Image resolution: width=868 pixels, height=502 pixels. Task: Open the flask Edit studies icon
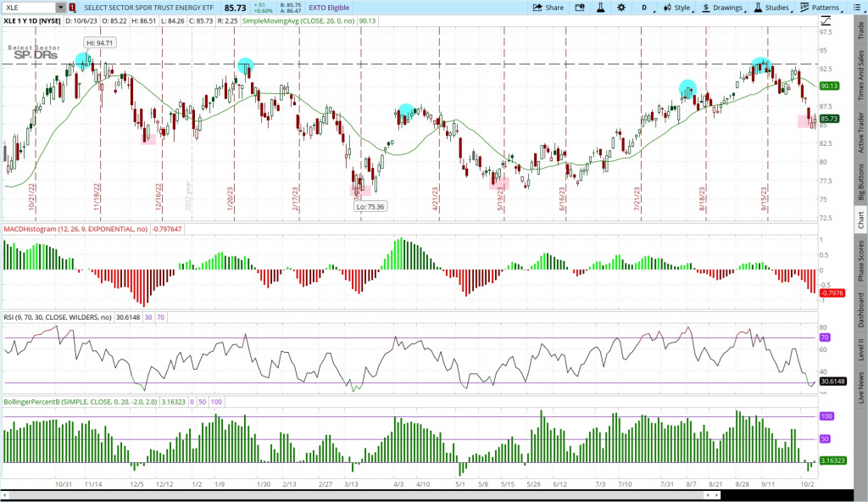[x=600, y=8]
